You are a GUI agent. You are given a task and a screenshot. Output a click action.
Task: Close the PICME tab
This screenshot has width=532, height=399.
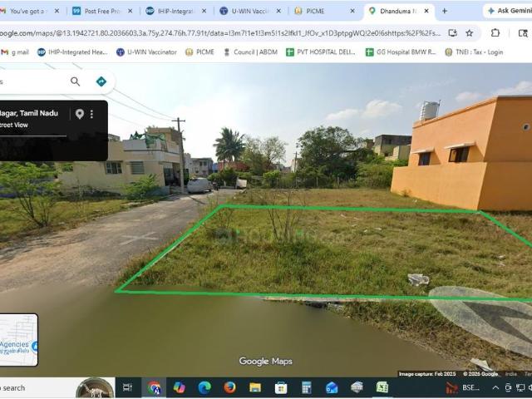(x=352, y=11)
